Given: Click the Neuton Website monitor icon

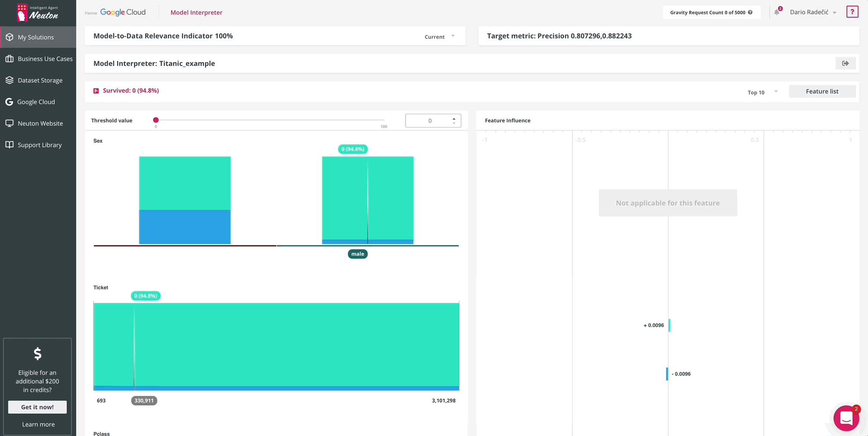Looking at the screenshot, I should 9,123.
